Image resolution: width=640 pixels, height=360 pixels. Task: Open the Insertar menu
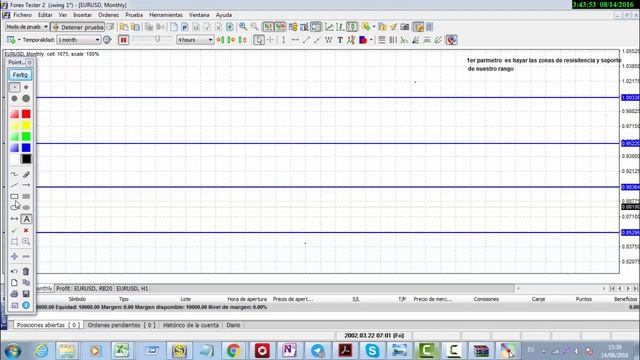[x=82, y=15]
